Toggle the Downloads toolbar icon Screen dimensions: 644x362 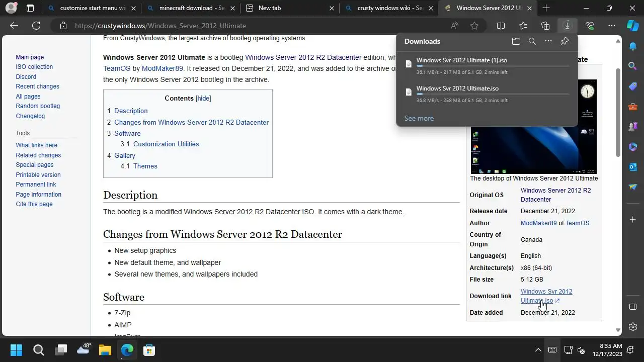567,26
